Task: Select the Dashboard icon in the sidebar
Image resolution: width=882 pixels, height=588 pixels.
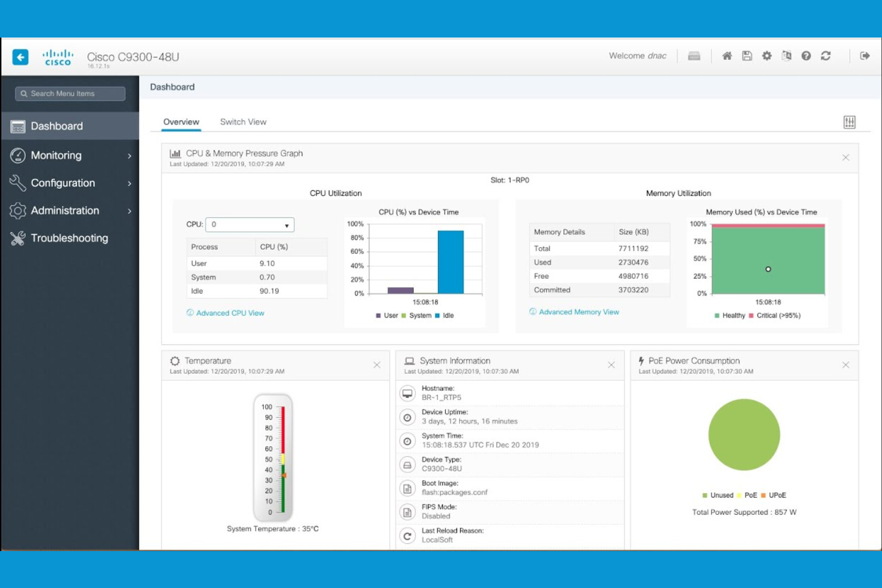Action: pos(18,126)
